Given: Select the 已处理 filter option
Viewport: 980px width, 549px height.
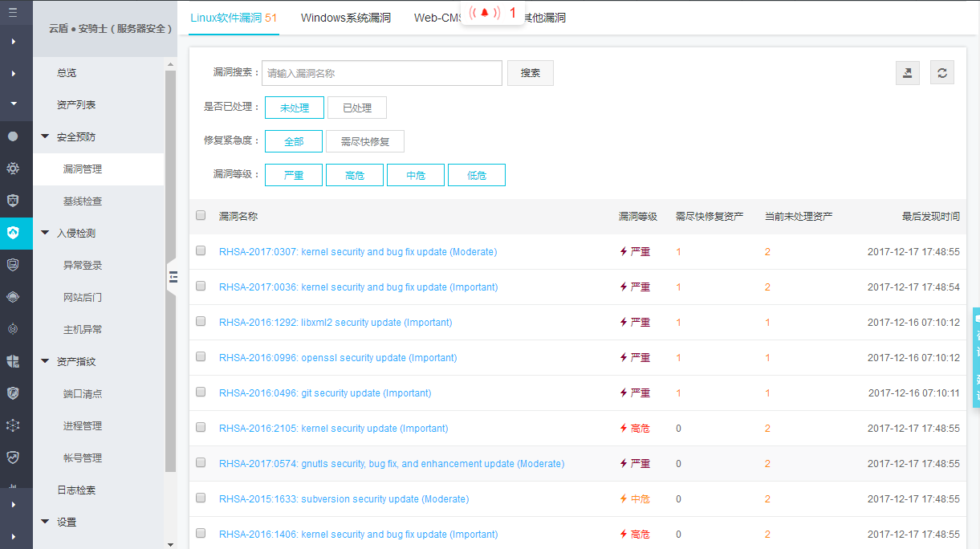Looking at the screenshot, I should point(356,107).
